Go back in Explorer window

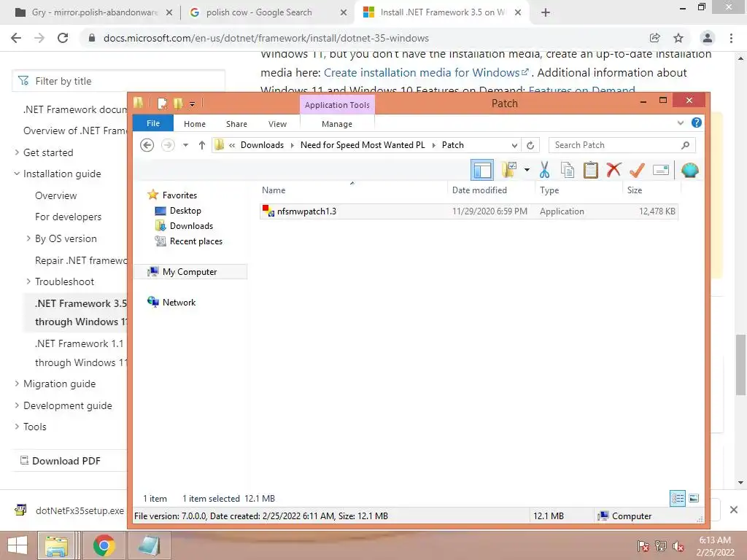147,145
